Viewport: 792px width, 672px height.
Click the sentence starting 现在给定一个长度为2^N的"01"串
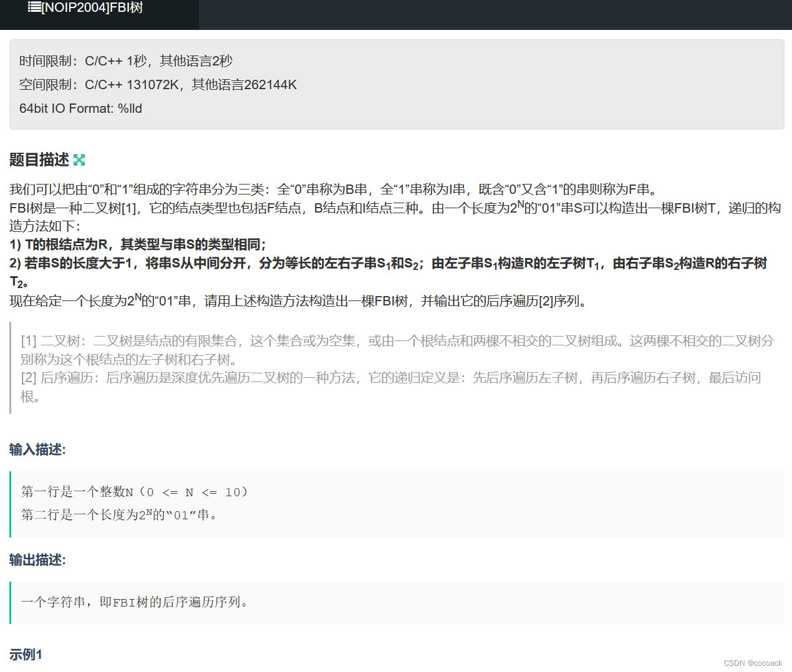[x=298, y=301]
